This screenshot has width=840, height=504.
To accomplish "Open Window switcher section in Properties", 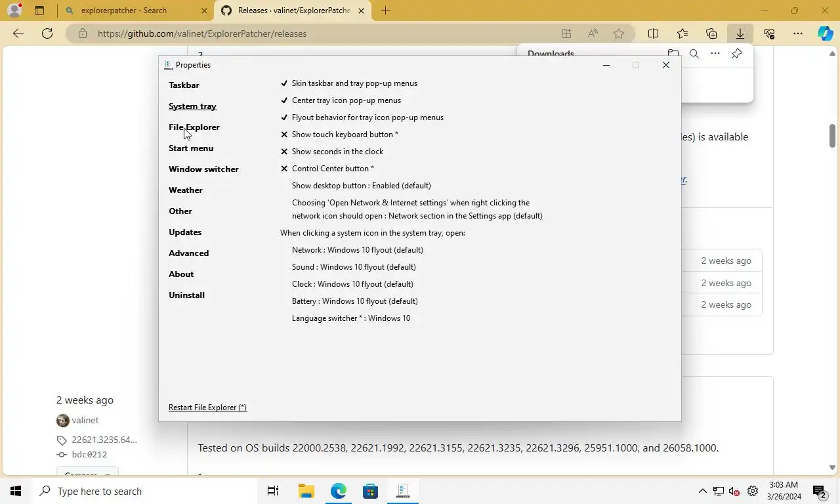I will (203, 169).
